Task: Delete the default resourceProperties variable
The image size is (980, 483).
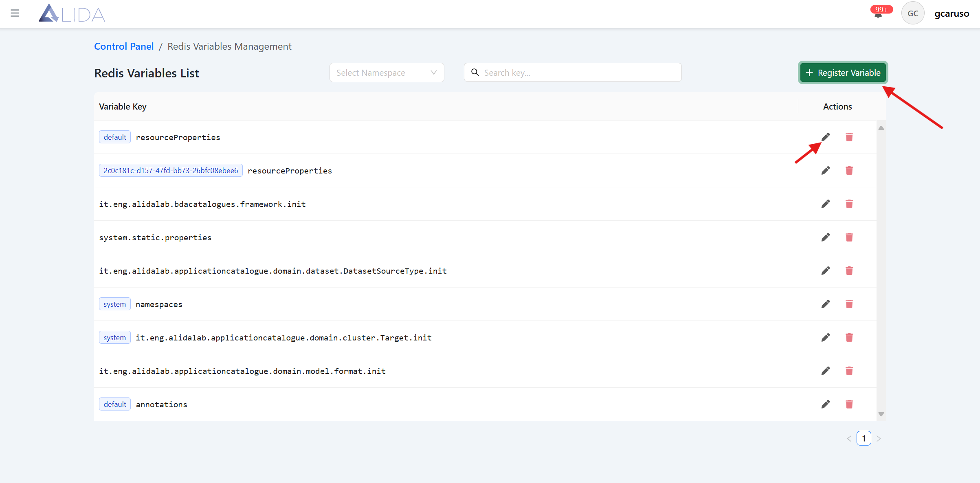Action: coord(849,137)
